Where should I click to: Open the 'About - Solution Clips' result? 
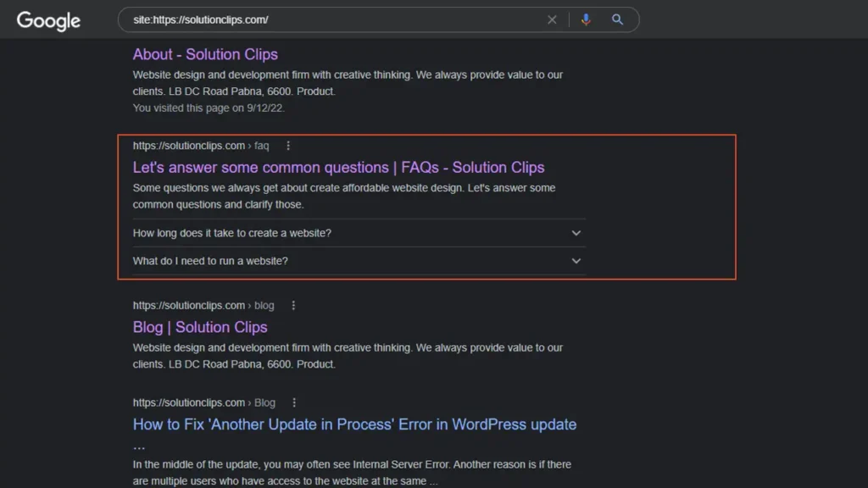(x=205, y=54)
